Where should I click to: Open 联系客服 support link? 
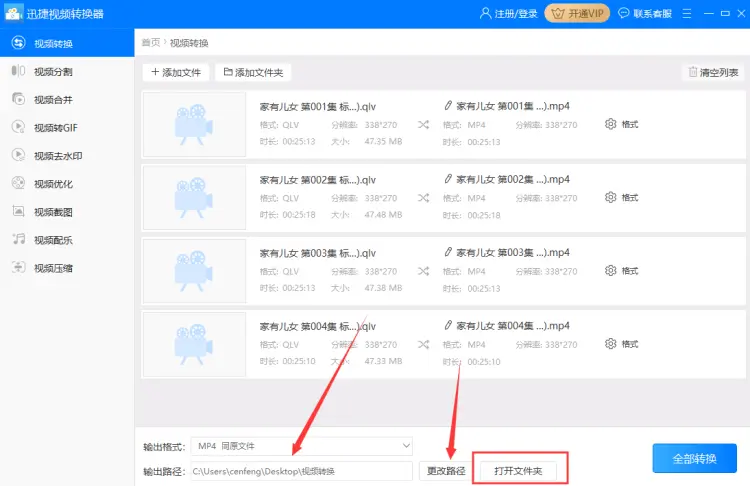[x=645, y=13]
